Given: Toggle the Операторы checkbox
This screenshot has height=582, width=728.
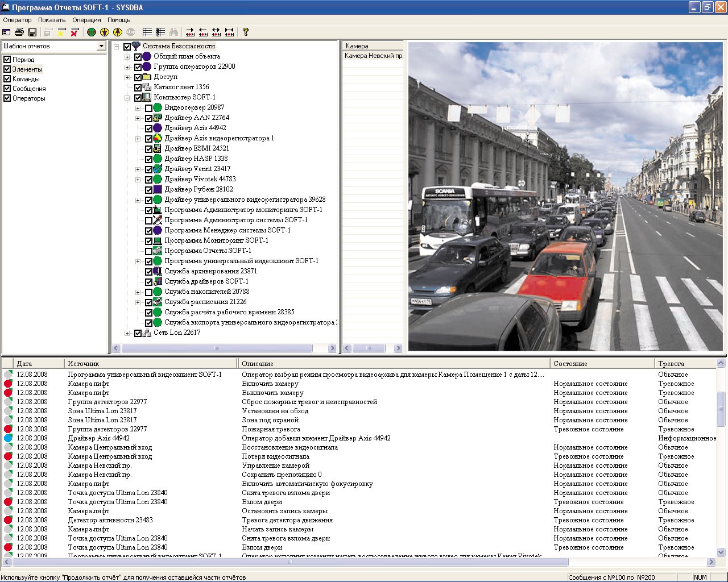Looking at the screenshot, I should (7, 98).
